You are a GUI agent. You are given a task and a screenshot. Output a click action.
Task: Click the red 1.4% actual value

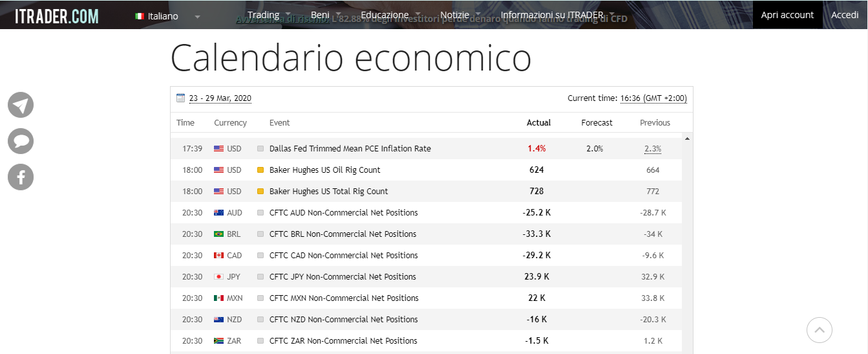tap(536, 149)
